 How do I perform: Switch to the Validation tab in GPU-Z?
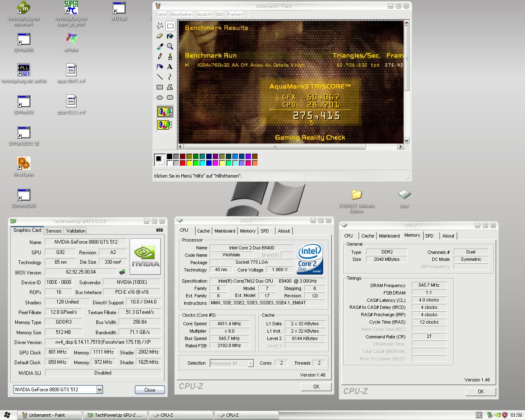[x=76, y=231]
